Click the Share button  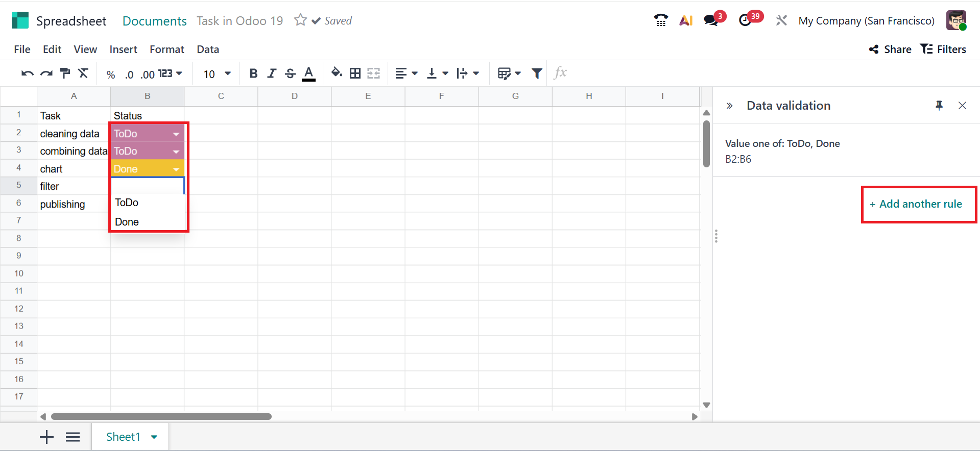point(890,49)
